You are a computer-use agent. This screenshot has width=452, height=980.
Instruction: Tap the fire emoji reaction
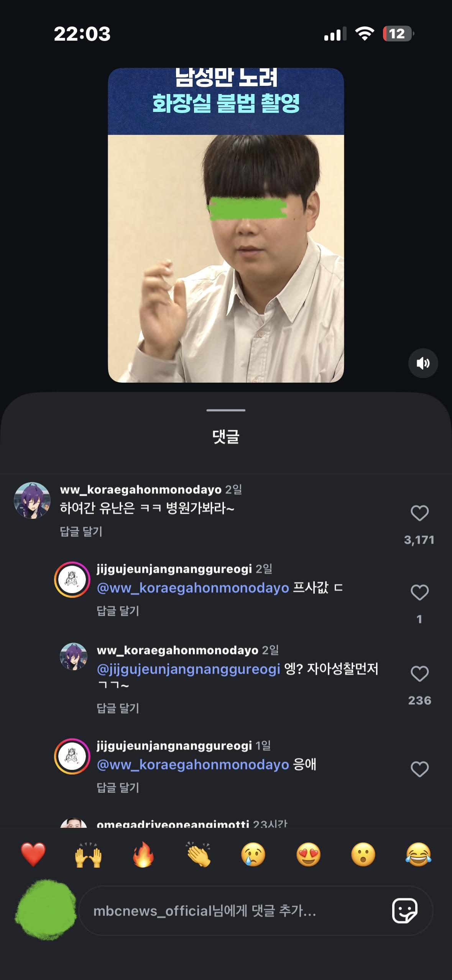point(143,855)
